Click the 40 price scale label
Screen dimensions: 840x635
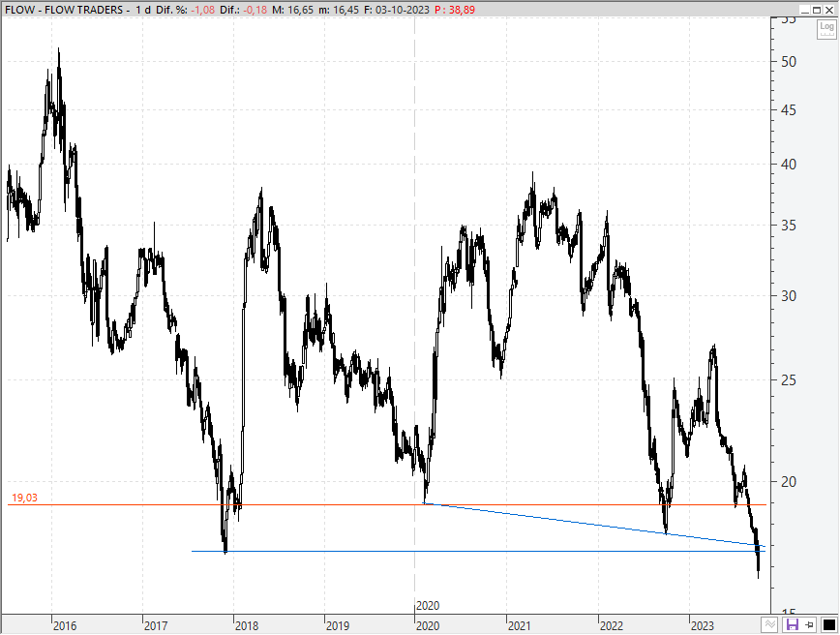pos(789,165)
